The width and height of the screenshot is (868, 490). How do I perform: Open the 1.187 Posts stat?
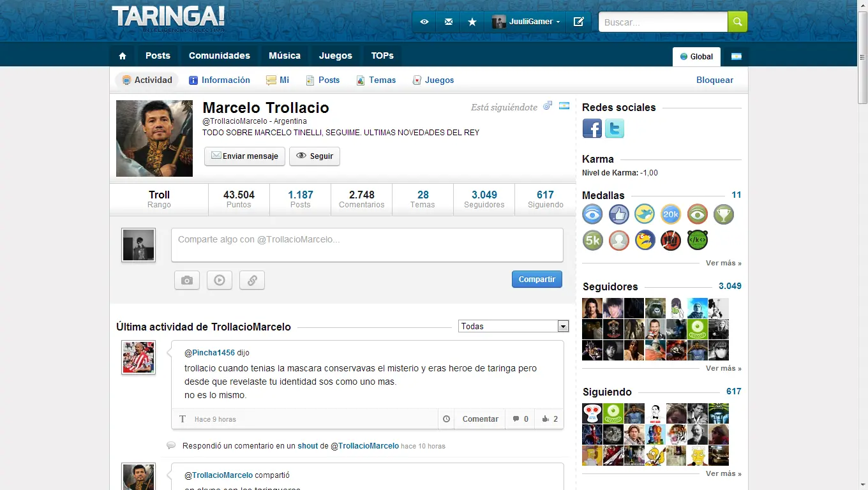pos(301,199)
